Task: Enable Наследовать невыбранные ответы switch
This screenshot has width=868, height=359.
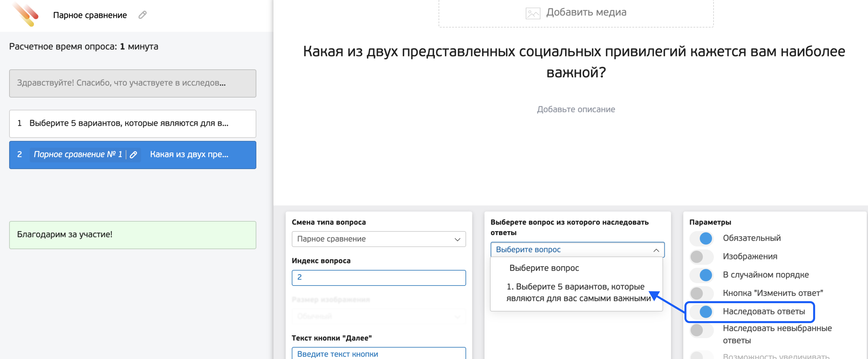Action: pyautogui.click(x=702, y=330)
